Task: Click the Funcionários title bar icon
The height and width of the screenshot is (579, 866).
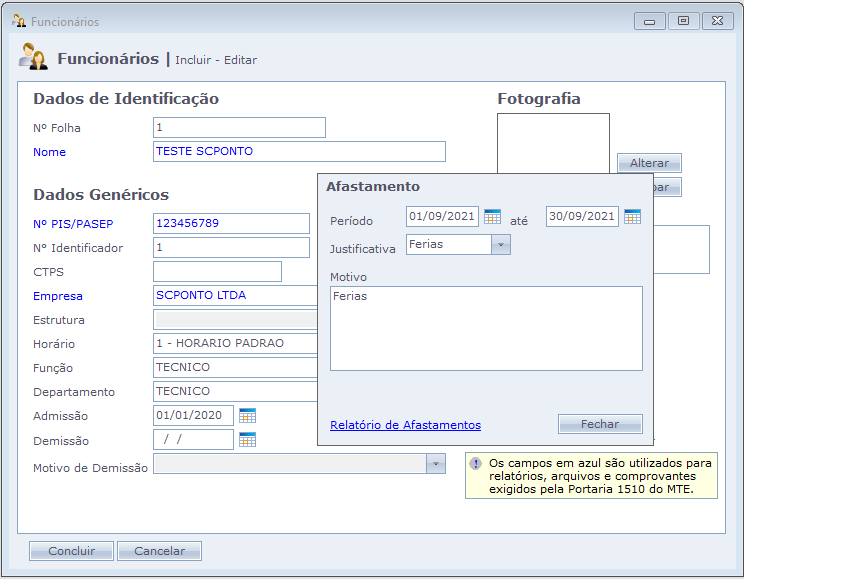Action: point(18,21)
